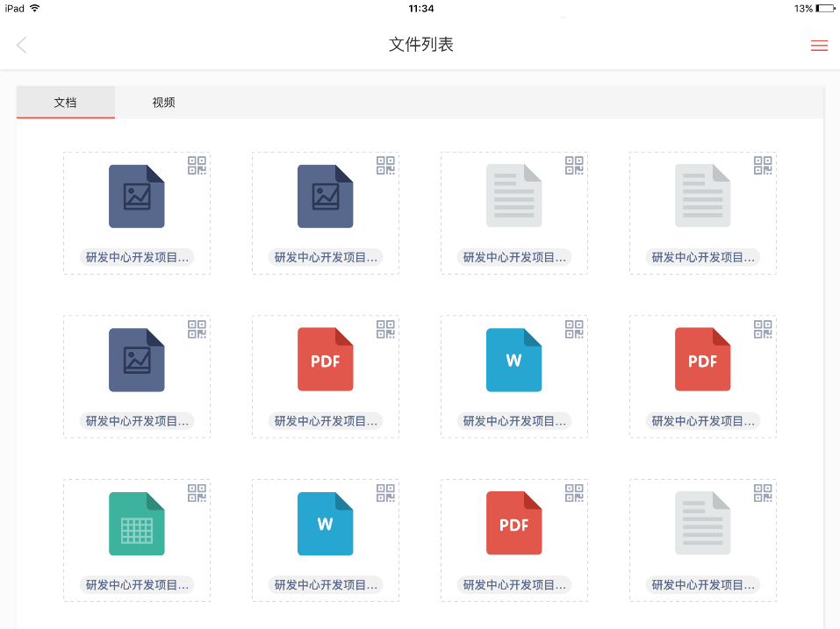Open the text document in the bottom row

(702, 524)
